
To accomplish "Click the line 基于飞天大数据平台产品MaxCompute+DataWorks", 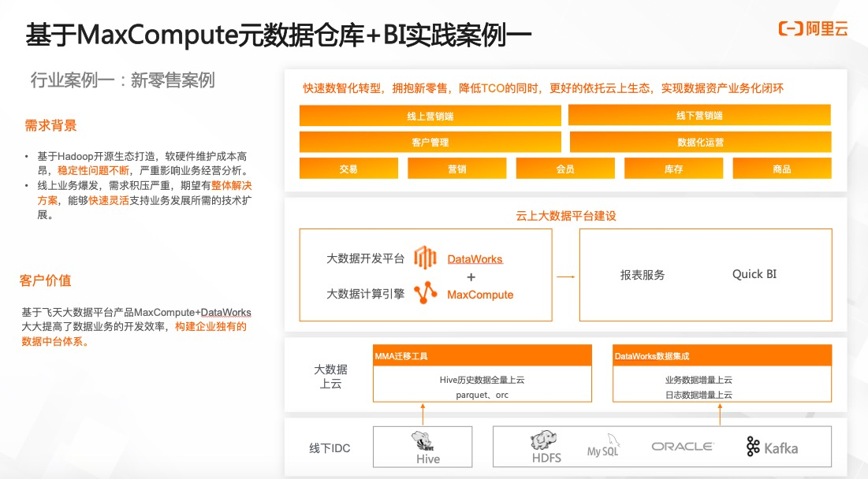I will [136, 313].
